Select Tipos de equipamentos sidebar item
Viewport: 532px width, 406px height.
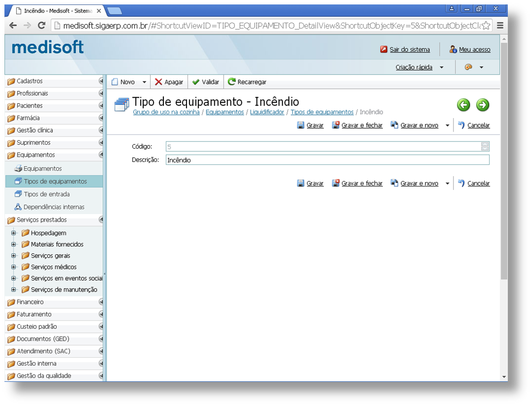pyautogui.click(x=54, y=182)
